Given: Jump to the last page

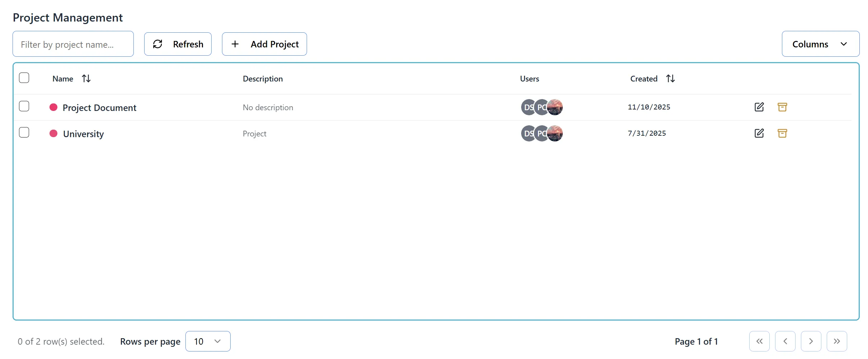Looking at the screenshot, I should coord(837,341).
